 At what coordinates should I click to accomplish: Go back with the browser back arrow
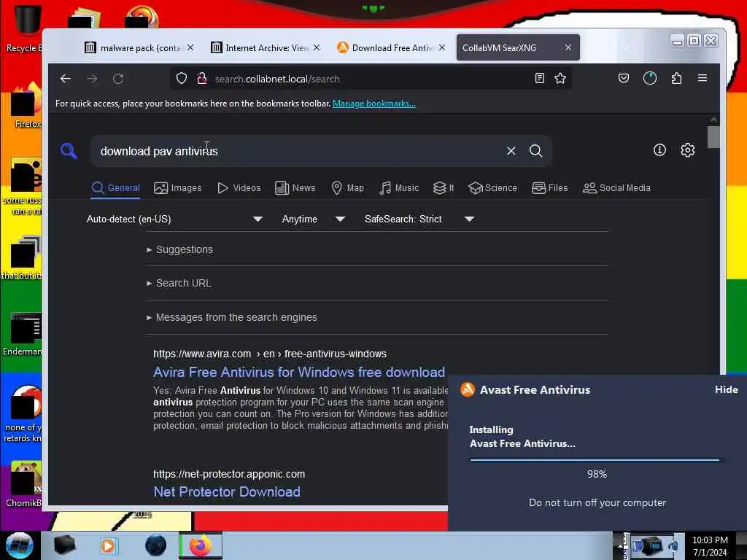click(66, 79)
